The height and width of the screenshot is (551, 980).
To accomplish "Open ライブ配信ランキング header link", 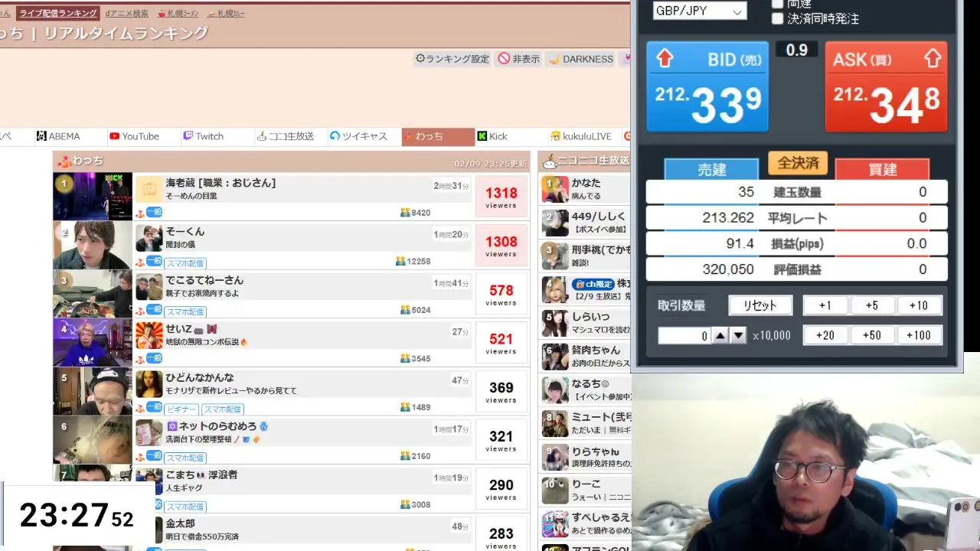I will pyautogui.click(x=58, y=13).
